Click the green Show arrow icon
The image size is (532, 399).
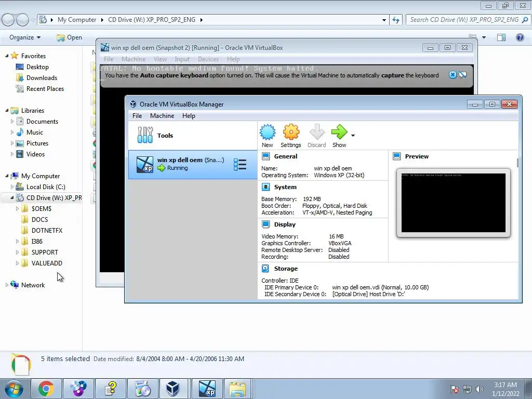point(339,132)
